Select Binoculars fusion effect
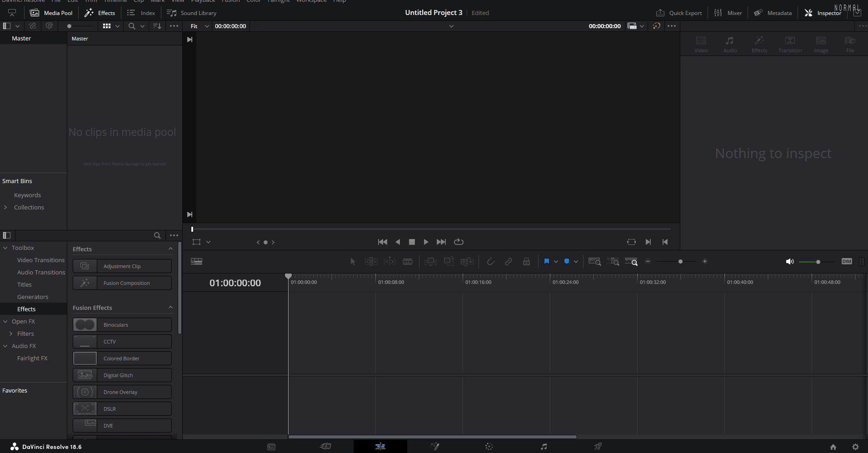Image resolution: width=868 pixels, height=453 pixels. [122, 324]
